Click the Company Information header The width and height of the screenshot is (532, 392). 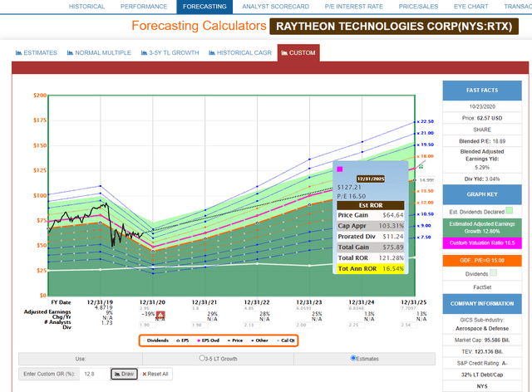(482, 303)
